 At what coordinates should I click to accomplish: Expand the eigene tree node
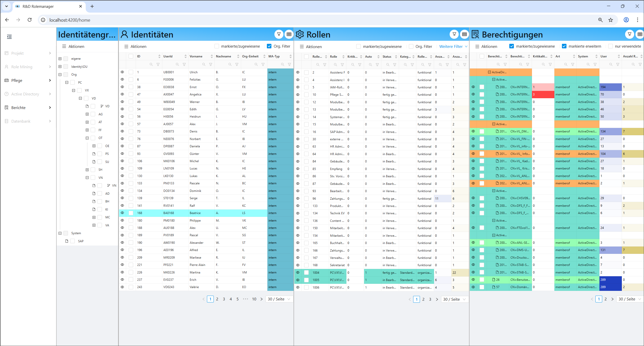[x=60, y=59]
